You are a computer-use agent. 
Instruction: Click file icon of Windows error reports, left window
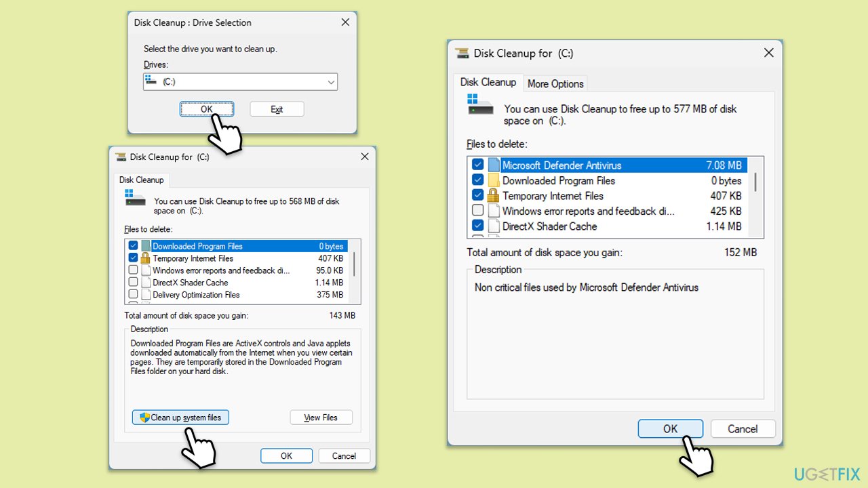tap(145, 270)
